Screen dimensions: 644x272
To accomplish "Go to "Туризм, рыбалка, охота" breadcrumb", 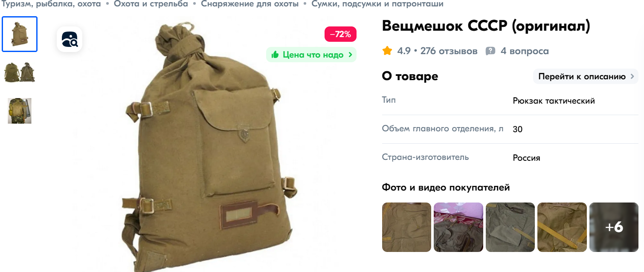I will click(52, 4).
